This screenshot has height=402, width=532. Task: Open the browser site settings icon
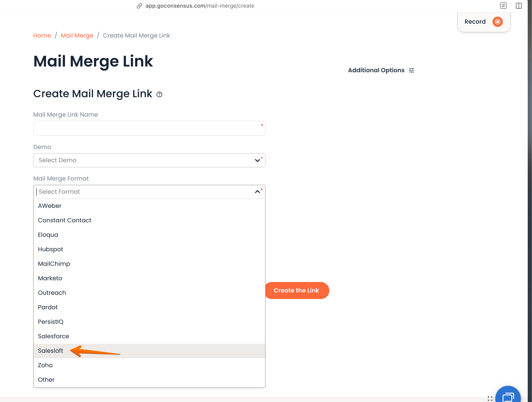503,6
